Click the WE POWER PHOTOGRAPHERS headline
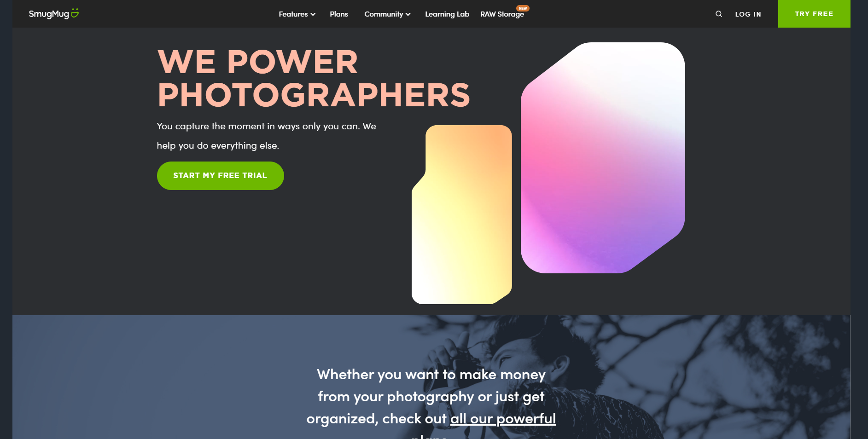This screenshot has height=439, width=868. tap(314, 79)
